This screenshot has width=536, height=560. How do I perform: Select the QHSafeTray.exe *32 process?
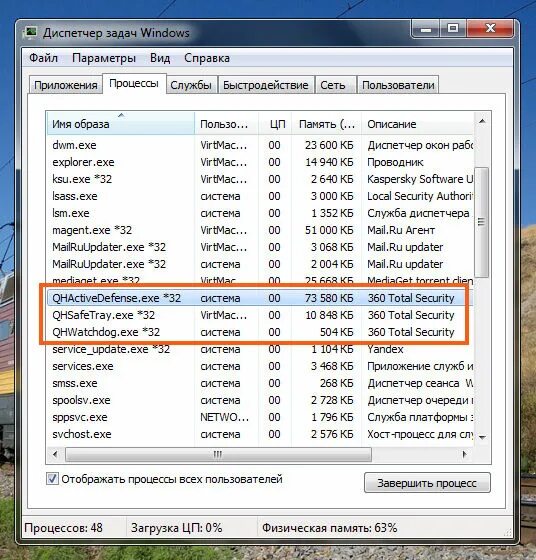pos(260,315)
